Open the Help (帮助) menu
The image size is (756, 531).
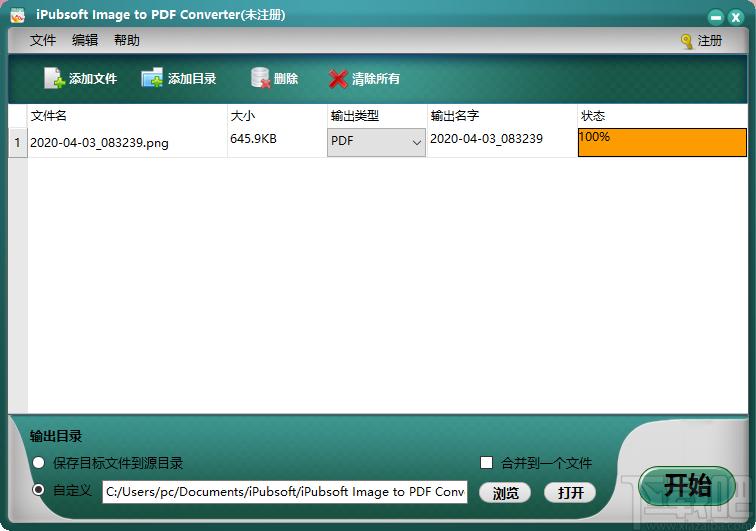coord(127,40)
